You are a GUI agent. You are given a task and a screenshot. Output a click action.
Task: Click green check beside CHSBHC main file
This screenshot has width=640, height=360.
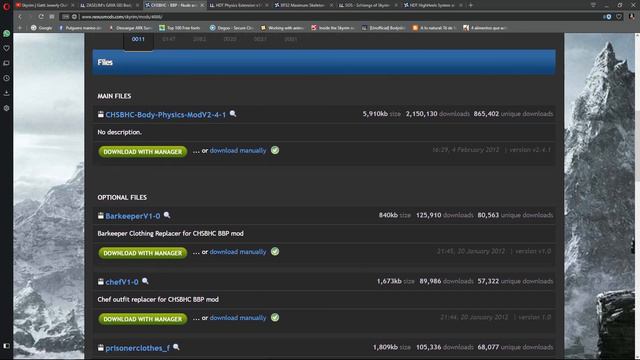pyautogui.click(x=275, y=150)
